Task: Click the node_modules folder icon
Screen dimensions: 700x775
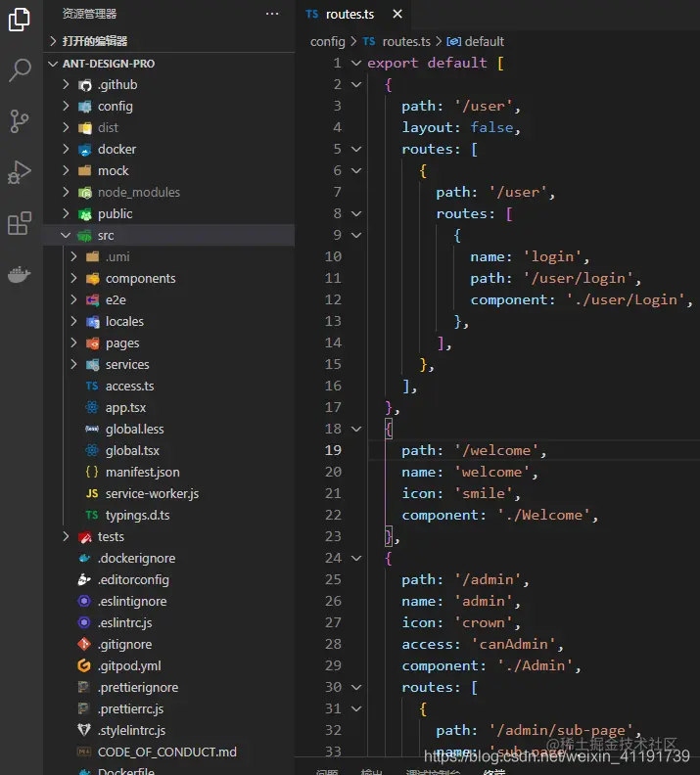Action: click(85, 192)
